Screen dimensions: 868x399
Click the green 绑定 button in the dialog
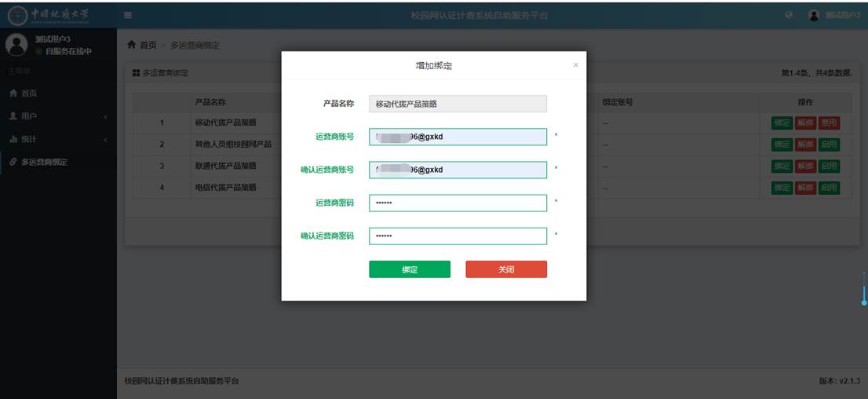(410, 269)
